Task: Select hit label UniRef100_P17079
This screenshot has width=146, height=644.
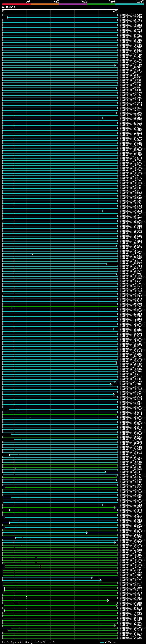Action: pos(131,515)
